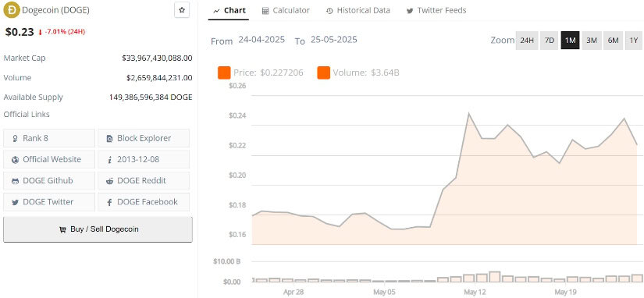Click the $0.23 current price
Viewport: 644px width, 298px height.
[20, 32]
